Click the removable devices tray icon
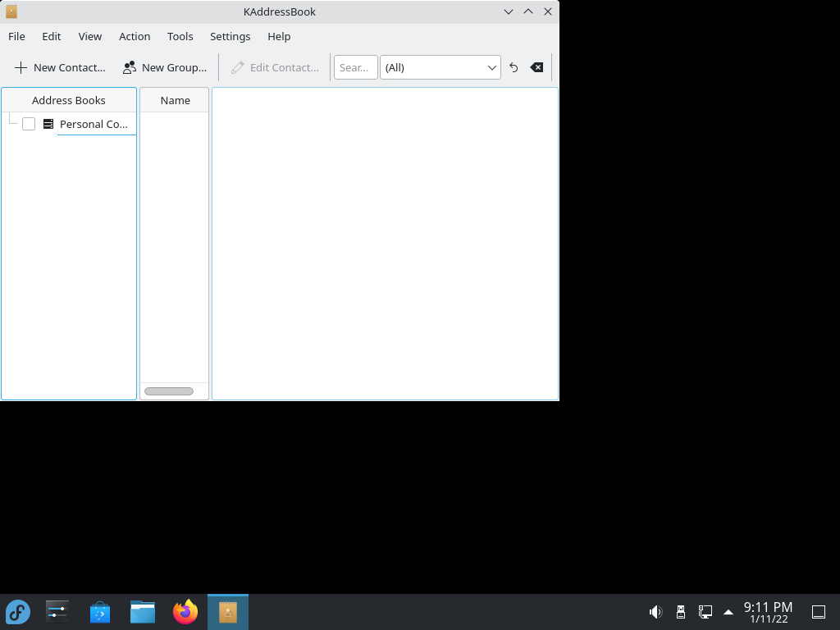This screenshot has width=840, height=630. (x=680, y=612)
